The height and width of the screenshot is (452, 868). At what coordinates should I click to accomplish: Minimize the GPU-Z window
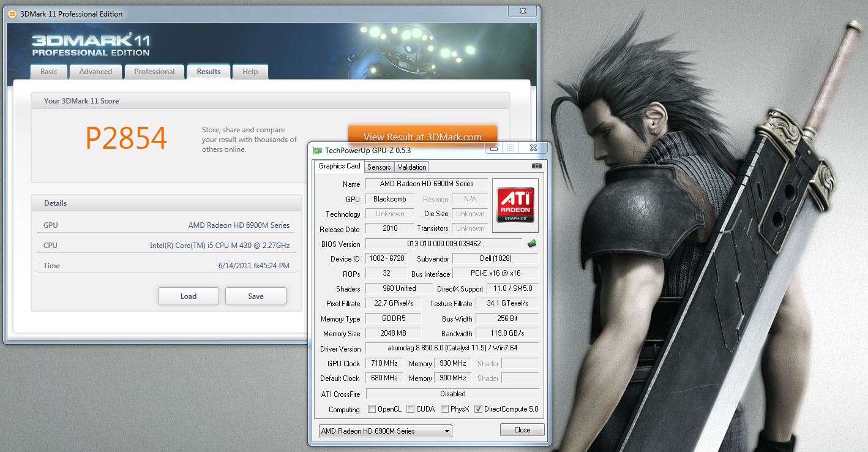click(x=493, y=148)
